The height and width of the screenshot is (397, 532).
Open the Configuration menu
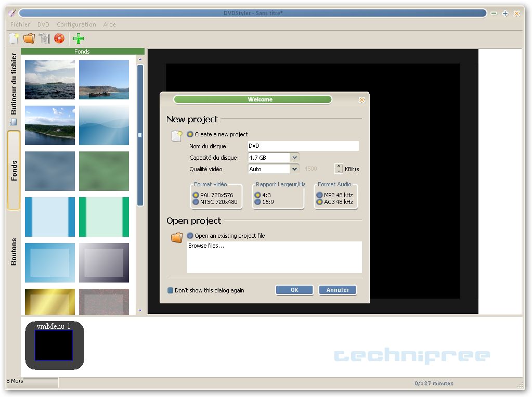coord(76,24)
